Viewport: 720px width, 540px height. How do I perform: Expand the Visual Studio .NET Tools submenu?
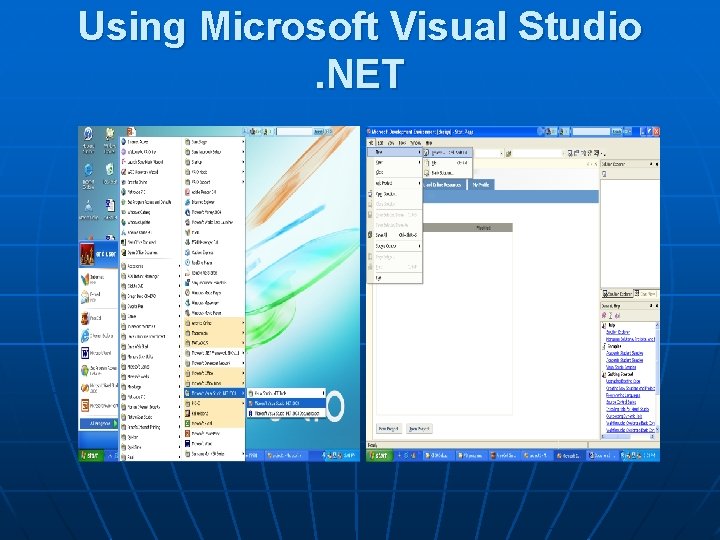(287, 393)
